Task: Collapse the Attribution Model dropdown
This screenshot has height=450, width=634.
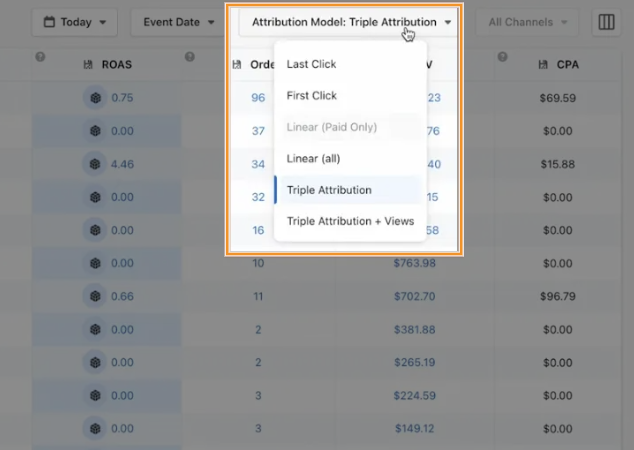Action: [x=350, y=22]
